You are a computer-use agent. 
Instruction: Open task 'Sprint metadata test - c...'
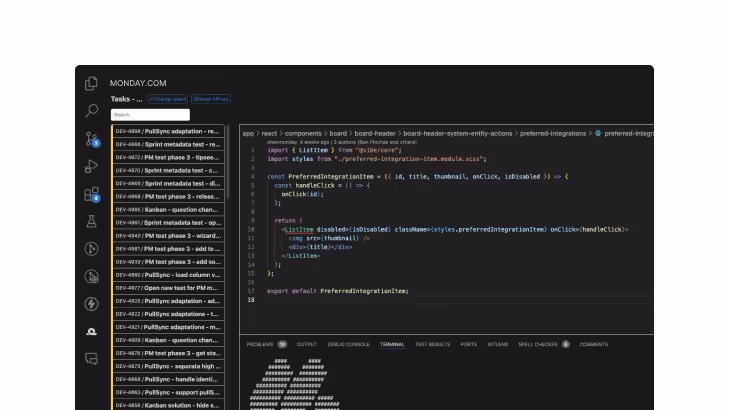click(x=168, y=170)
